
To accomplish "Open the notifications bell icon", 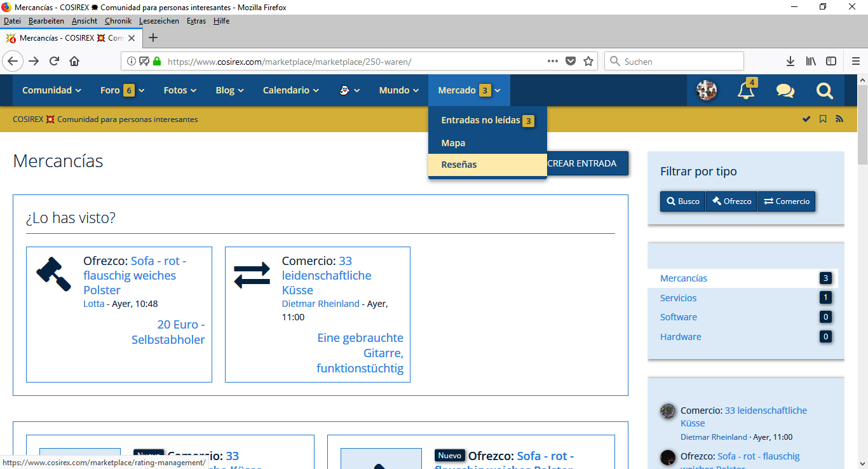I will pos(746,91).
